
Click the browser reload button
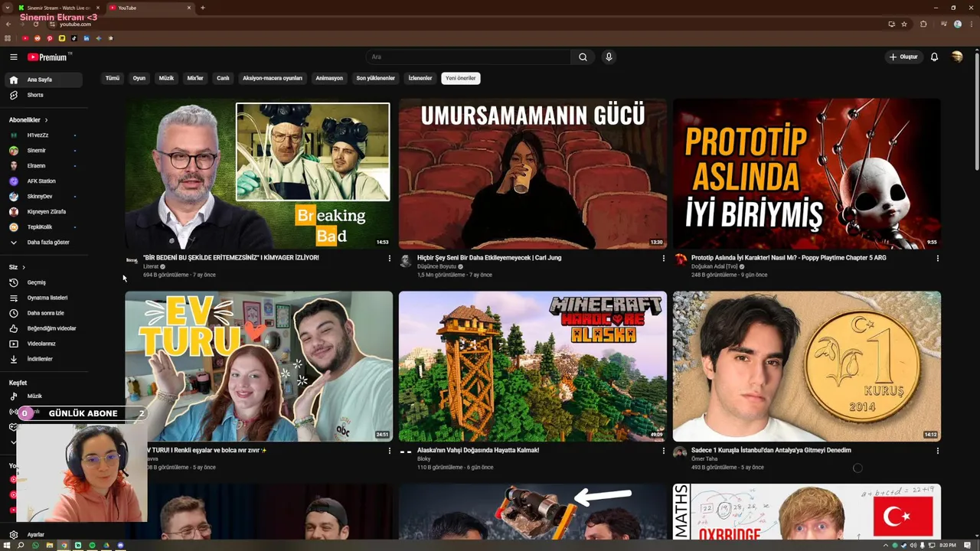click(x=35, y=24)
